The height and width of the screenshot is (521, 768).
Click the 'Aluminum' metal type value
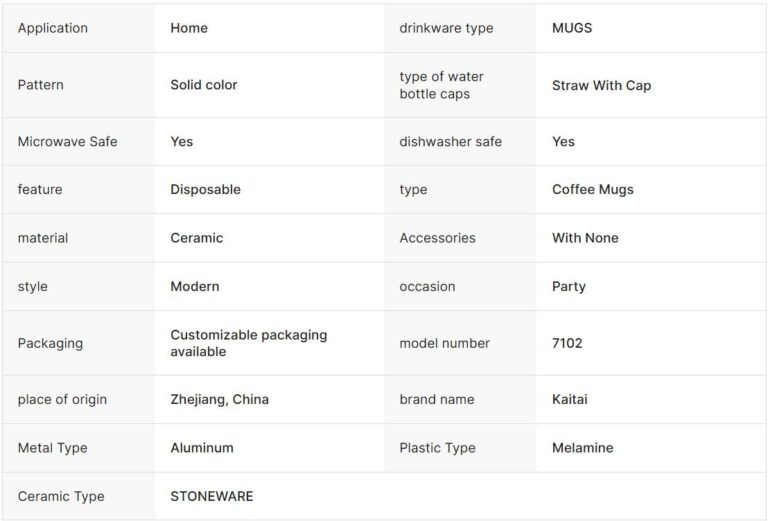(x=202, y=448)
